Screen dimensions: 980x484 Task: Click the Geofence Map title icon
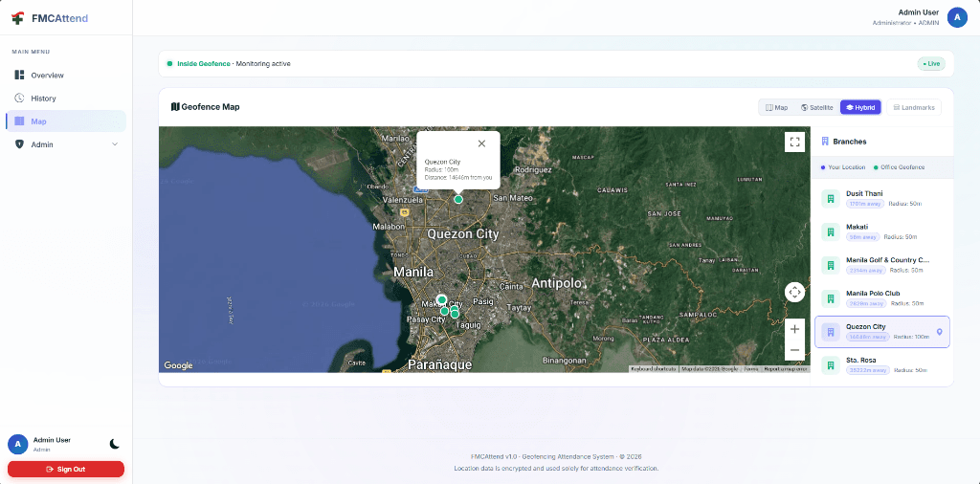pos(175,107)
